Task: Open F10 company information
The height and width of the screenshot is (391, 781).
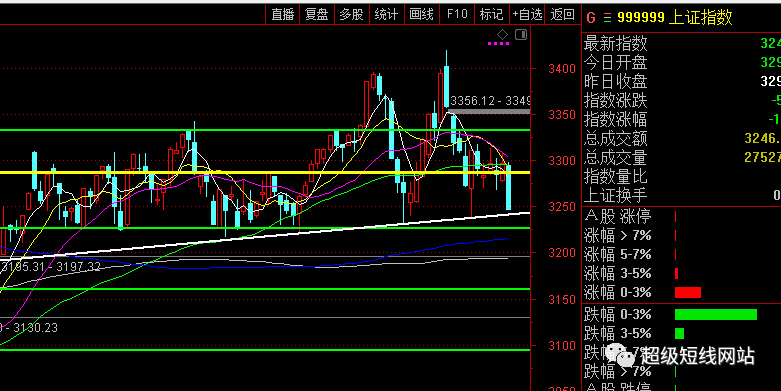Action: 457,14
